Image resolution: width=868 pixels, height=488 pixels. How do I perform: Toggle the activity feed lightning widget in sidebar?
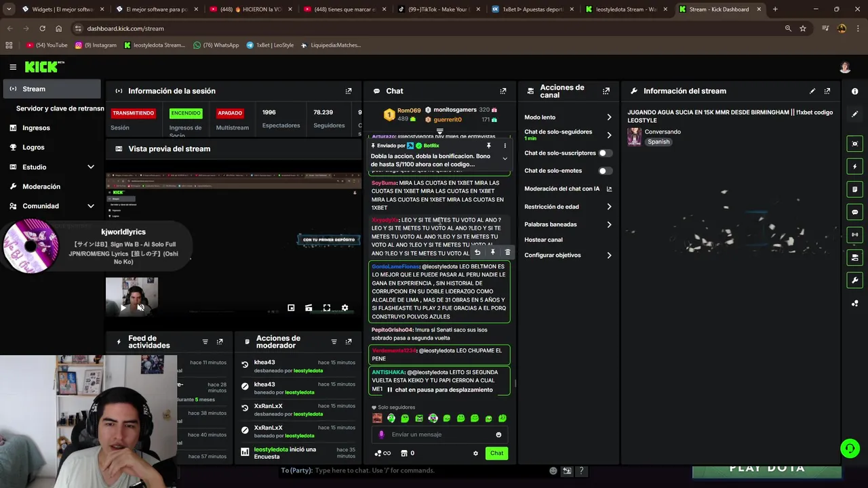click(854, 166)
